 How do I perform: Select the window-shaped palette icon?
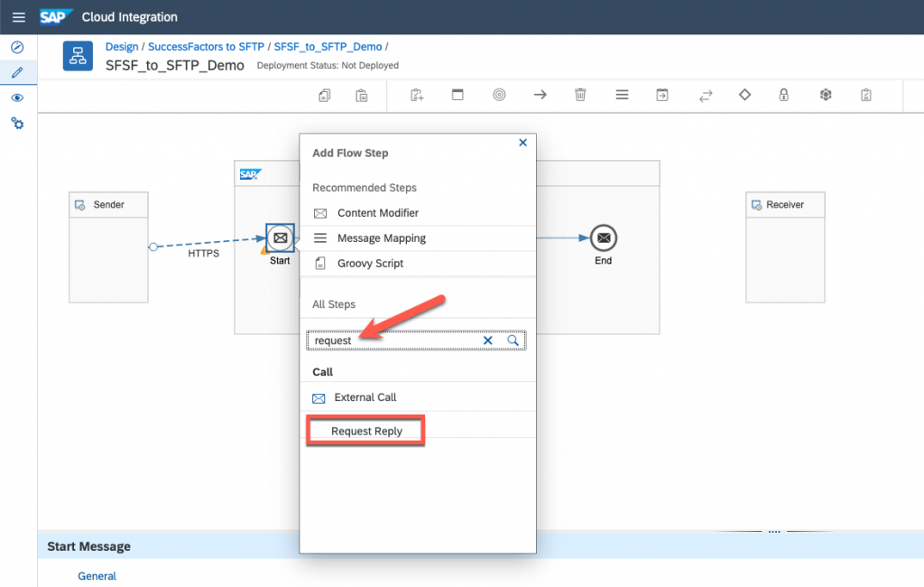click(x=457, y=95)
